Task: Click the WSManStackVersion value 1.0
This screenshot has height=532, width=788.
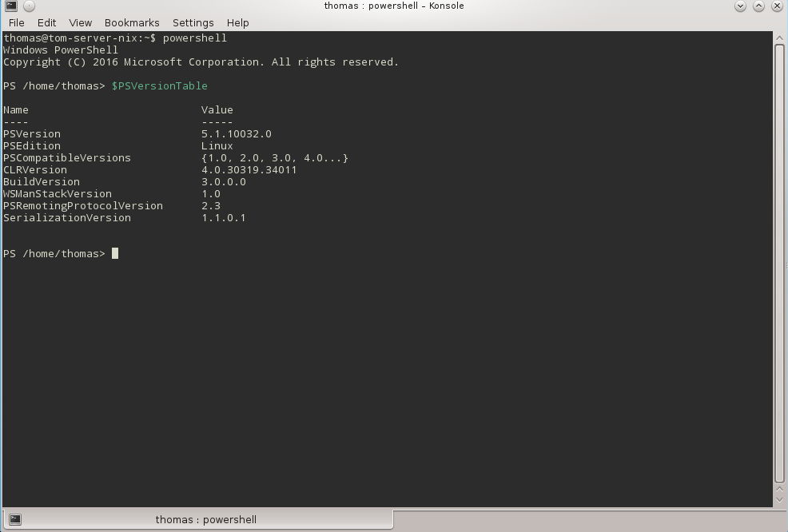Action: click(x=211, y=194)
